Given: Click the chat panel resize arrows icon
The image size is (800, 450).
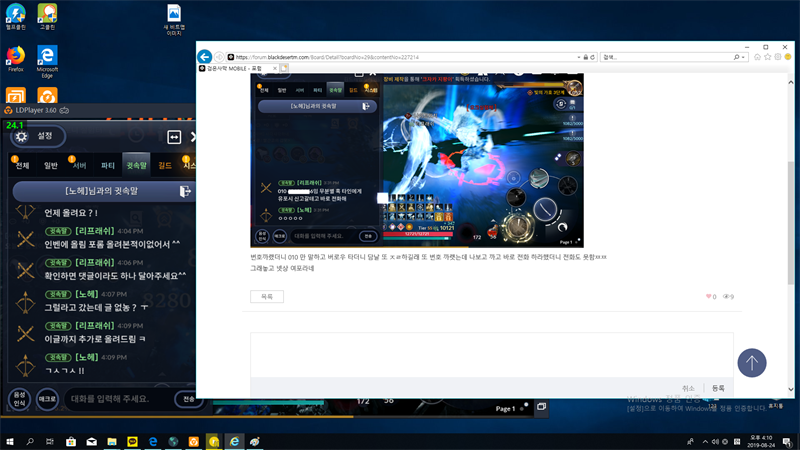Looking at the screenshot, I should coord(174,137).
